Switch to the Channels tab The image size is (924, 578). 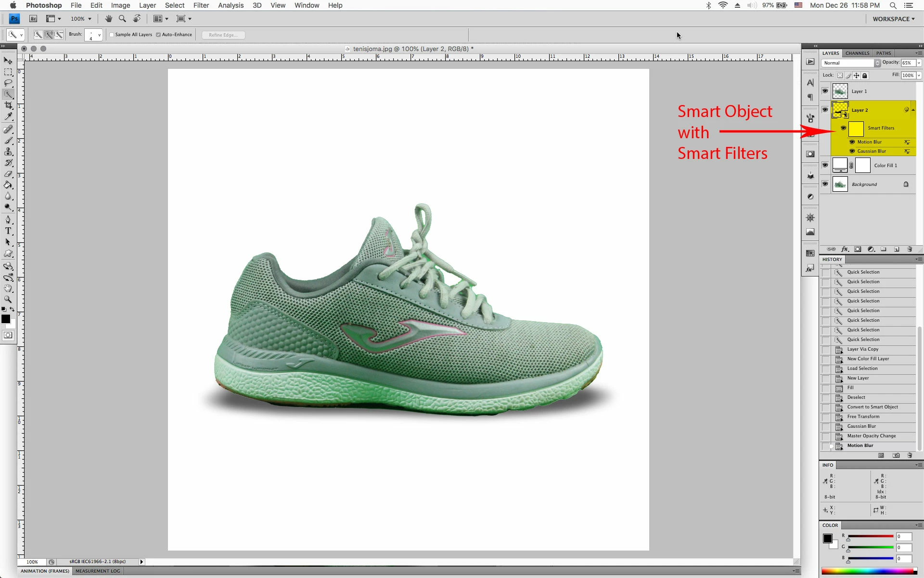coord(857,53)
